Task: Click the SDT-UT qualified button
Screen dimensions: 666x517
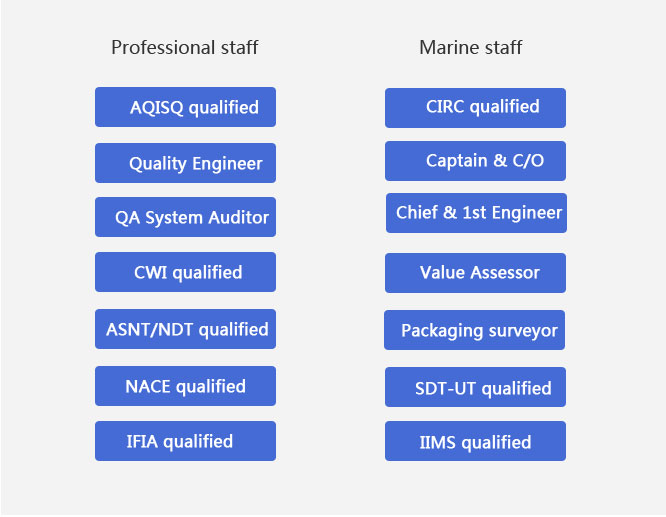Action: pyautogui.click(x=475, y=387)
